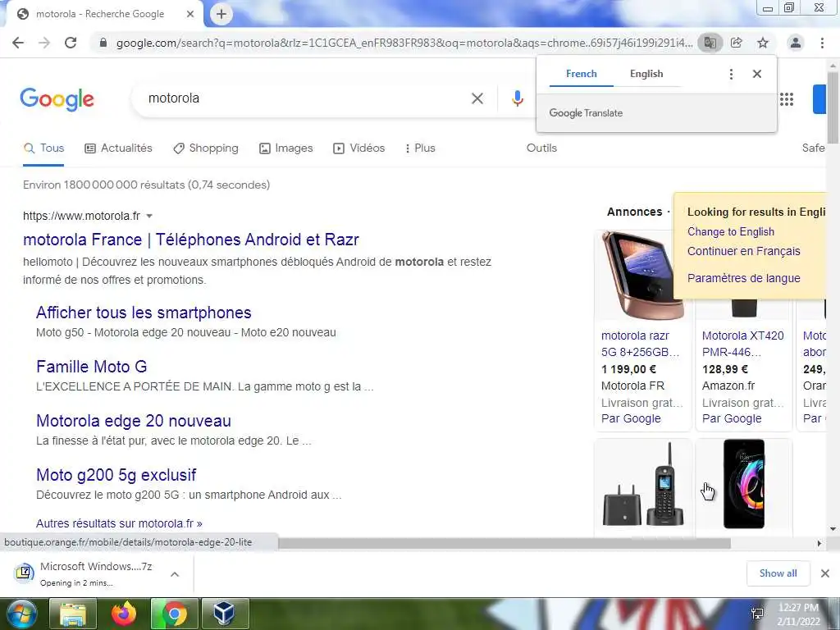The width and height of the screenshot is (840, 630).
Task: Click the Chrome taskbar icon
Action: click(x=175, y=614)
